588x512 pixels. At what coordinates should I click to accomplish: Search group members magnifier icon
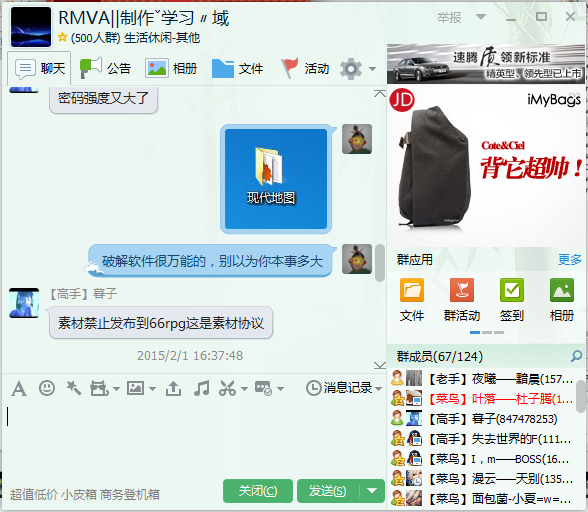[x=576, y=356]
